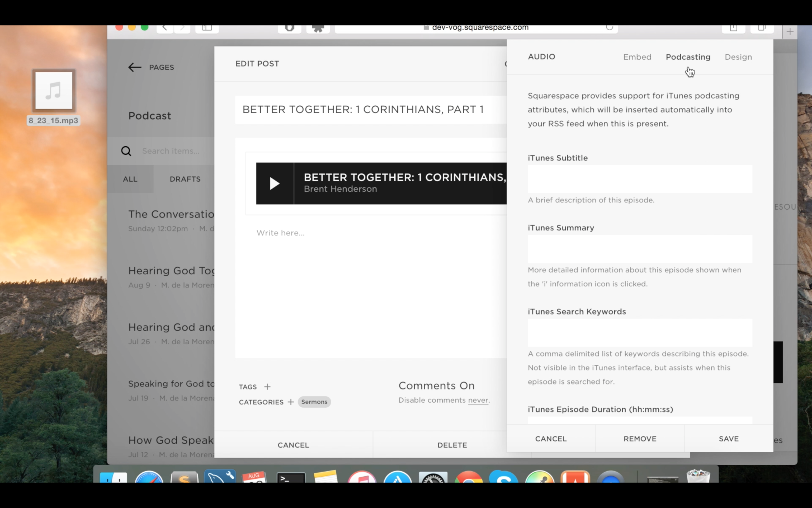The height and width of the screenshot is (508, 812).
Task: Select the ALL filter tab
Action: point(130,179)
